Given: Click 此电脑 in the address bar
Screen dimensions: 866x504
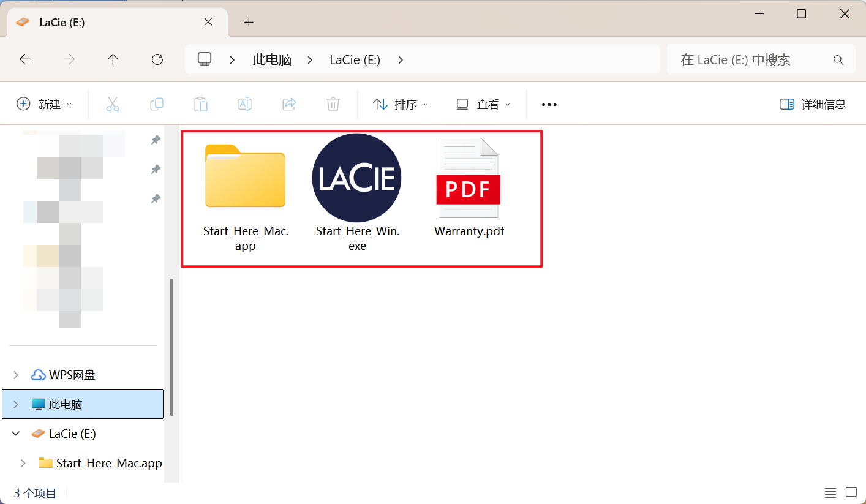Looking at the screenshot, I should pyautogui.click(x=273, y=60).
